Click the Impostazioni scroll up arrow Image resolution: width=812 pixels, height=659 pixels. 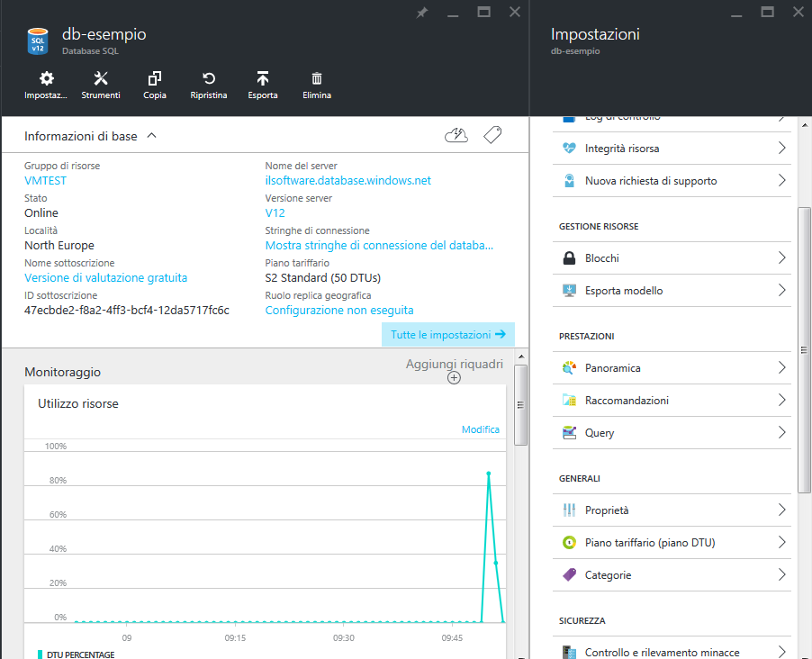click(805, 125)
